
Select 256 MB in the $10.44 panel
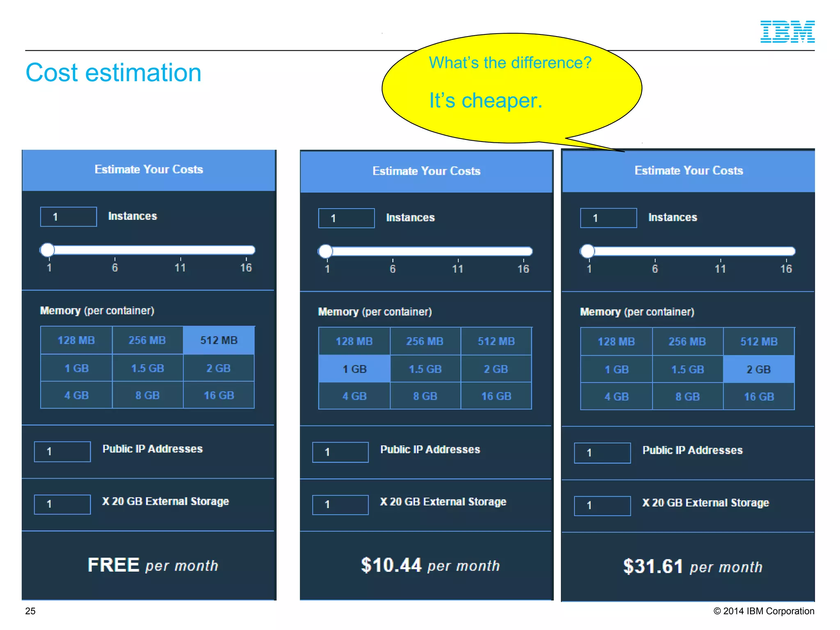[425, 341]
